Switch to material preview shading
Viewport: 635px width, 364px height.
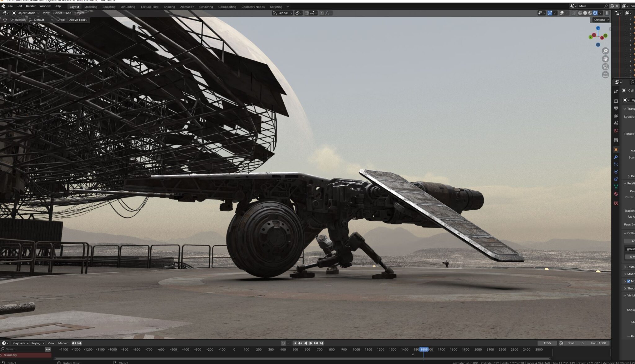590,13
